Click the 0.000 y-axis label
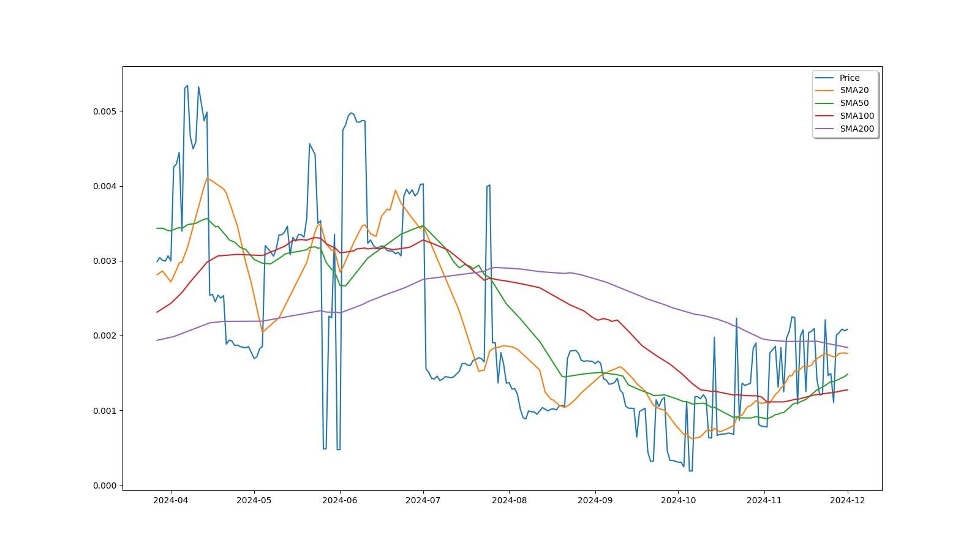The image size is (980, 551). pos(104,485)
